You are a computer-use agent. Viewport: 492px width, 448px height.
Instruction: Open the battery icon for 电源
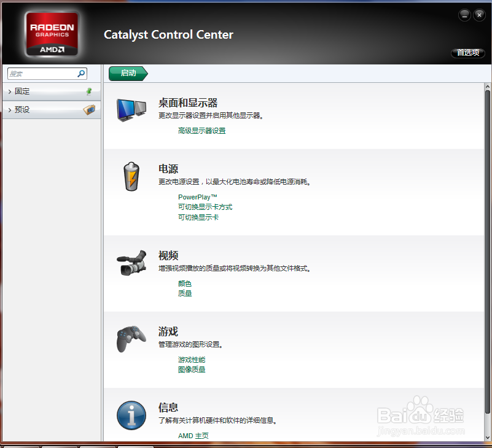(131, 177)
